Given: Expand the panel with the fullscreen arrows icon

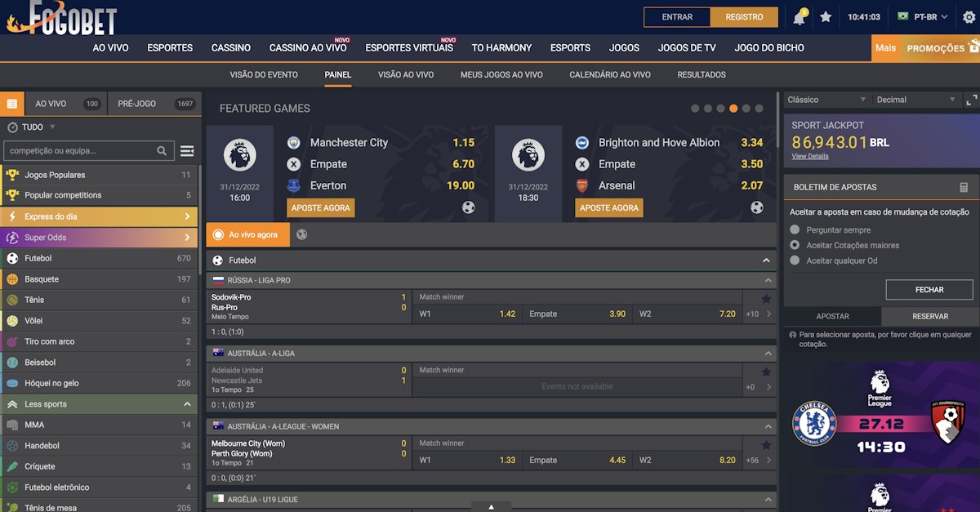Looking at the screenshot, I should pyautogui.click(x=971, y=100).
